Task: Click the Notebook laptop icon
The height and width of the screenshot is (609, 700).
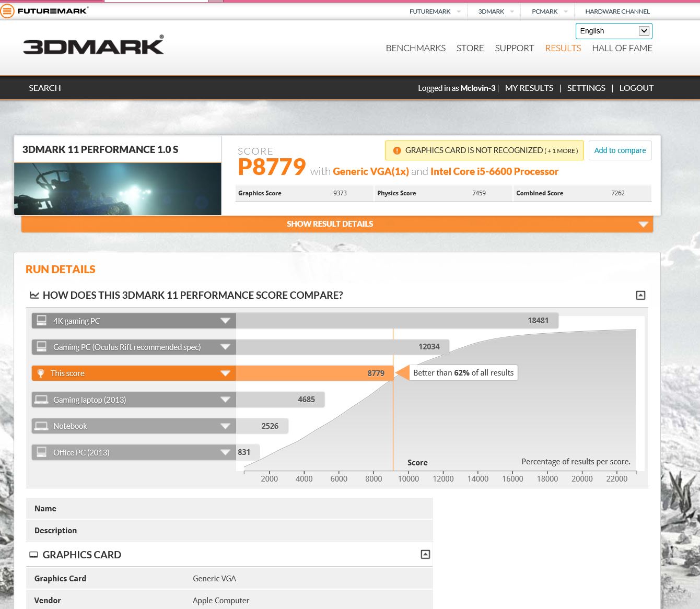Action: (x=41, y=426)
